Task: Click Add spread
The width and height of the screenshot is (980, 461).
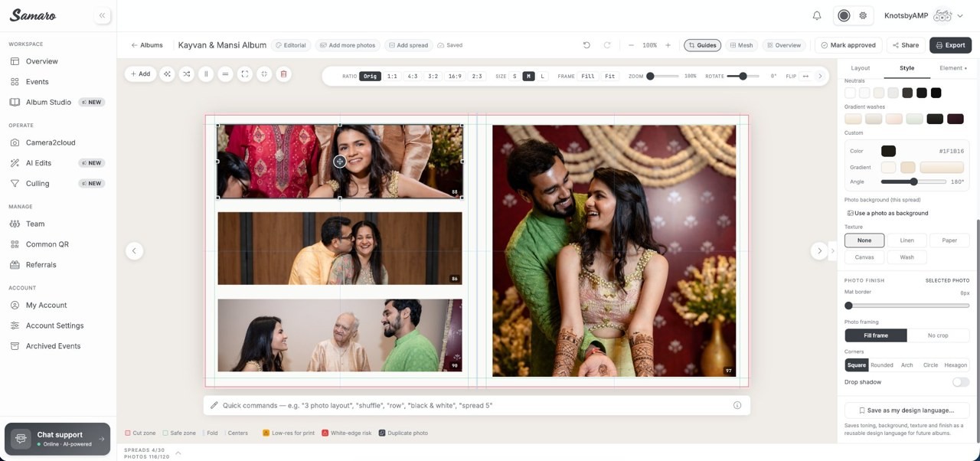Action: 408,45
